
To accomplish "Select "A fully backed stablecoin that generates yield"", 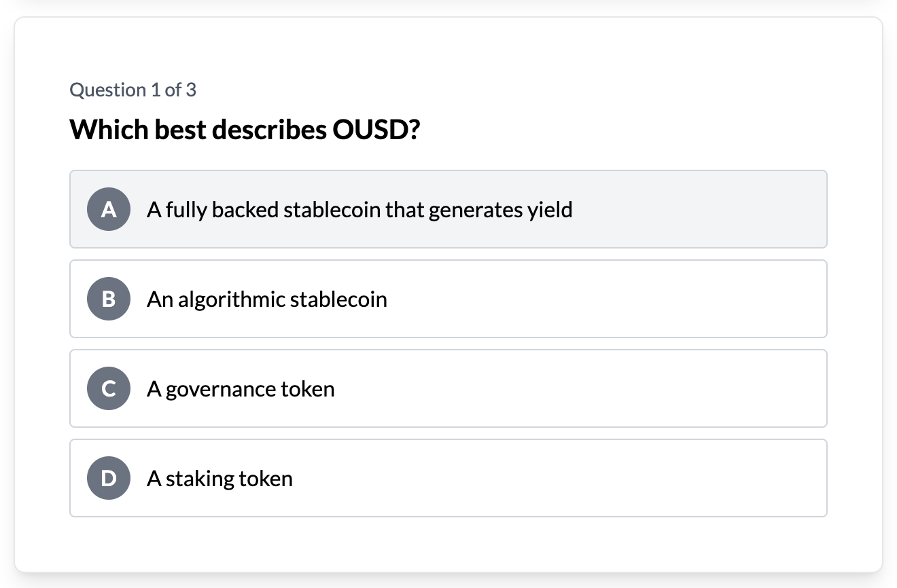I will (359, 210).
